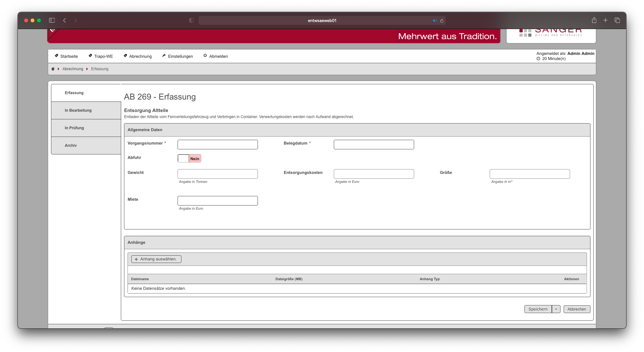
Task: Reload the page with refresh icon
Action: (x=442, y=20)
